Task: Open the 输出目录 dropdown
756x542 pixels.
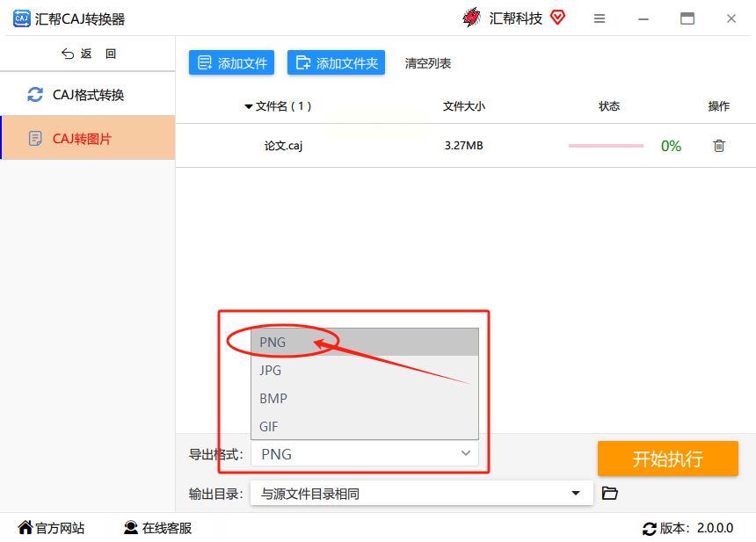Action: [x=421, y=494]
